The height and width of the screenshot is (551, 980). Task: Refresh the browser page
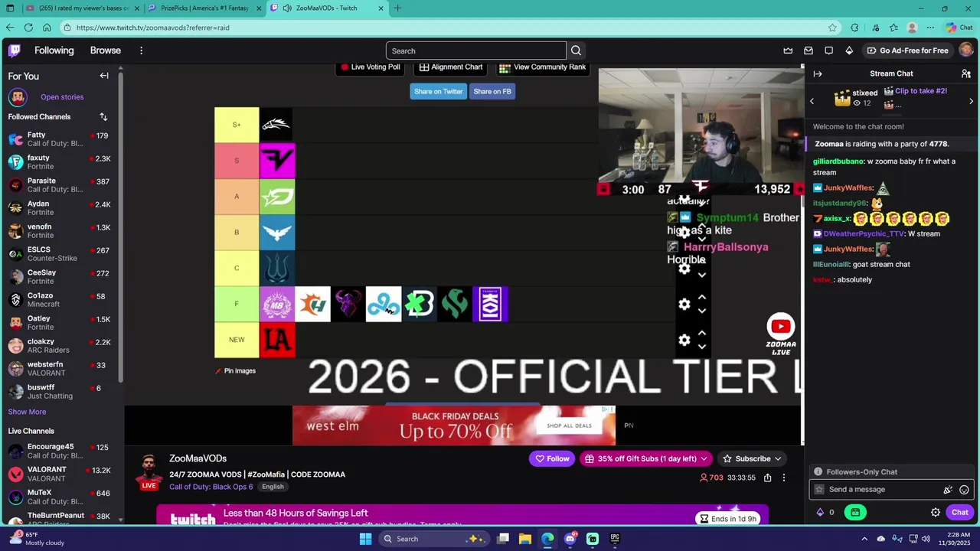pos(28,28)
